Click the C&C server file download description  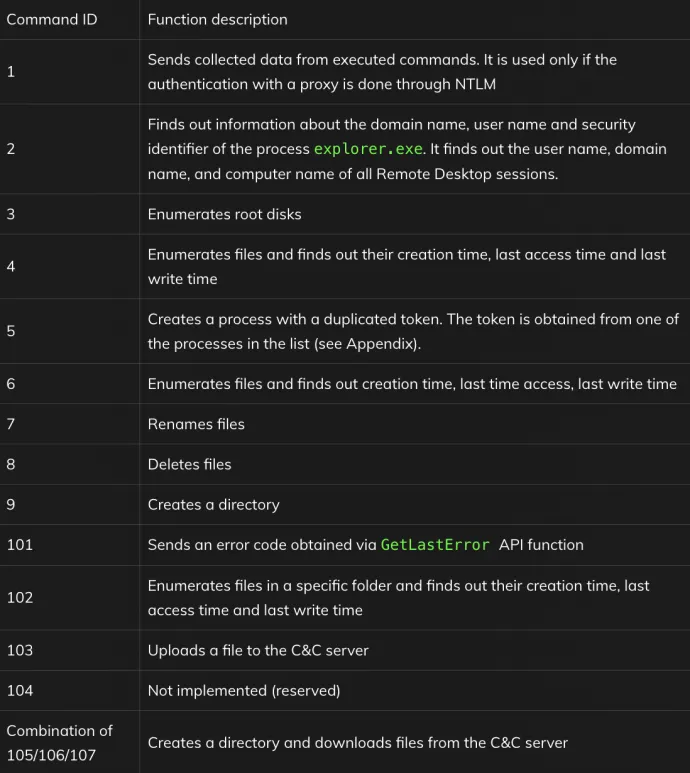tap(357, 743)
